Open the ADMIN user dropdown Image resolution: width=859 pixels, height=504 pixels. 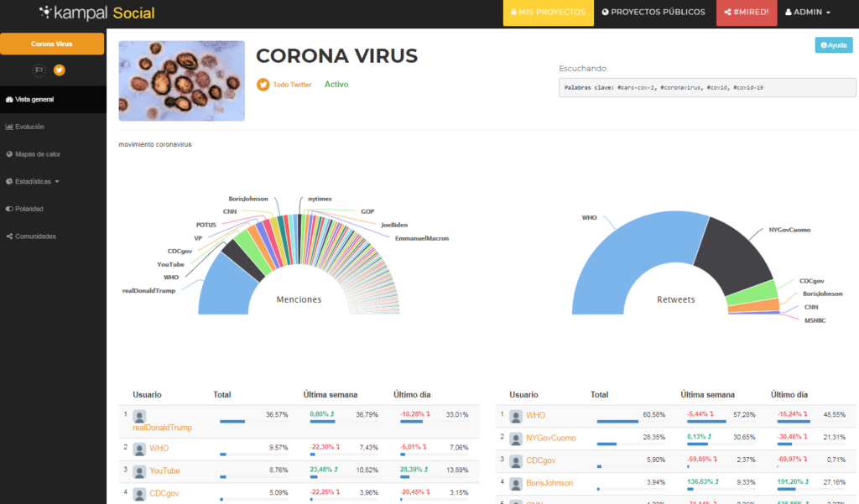(808, 12)
